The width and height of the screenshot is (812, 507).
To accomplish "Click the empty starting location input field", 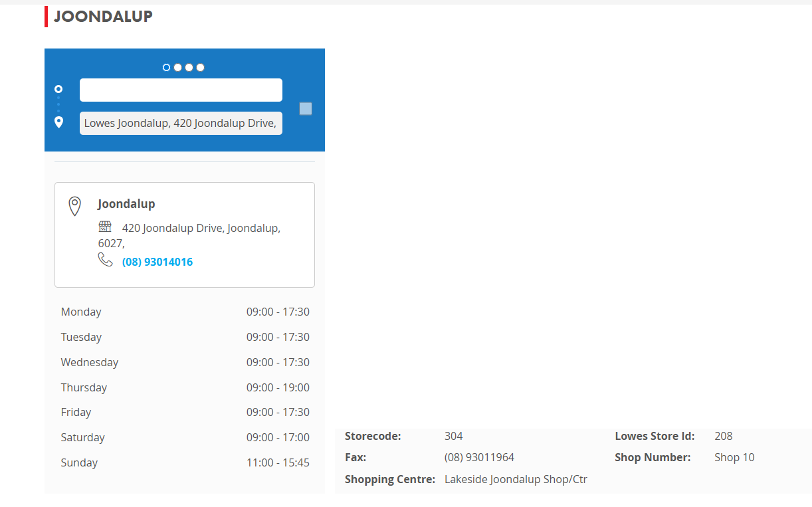I will click(181, 90).
